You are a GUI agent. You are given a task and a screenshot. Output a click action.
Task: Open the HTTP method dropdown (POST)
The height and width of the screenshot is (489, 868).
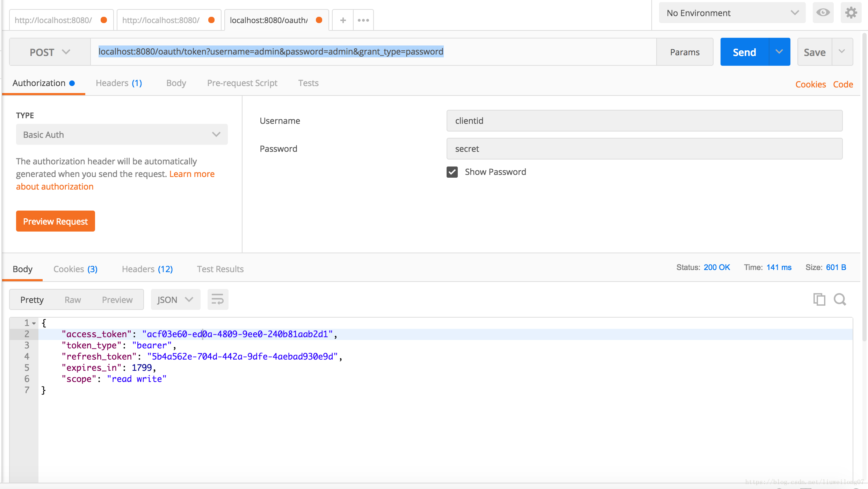(x=50, y=51)
